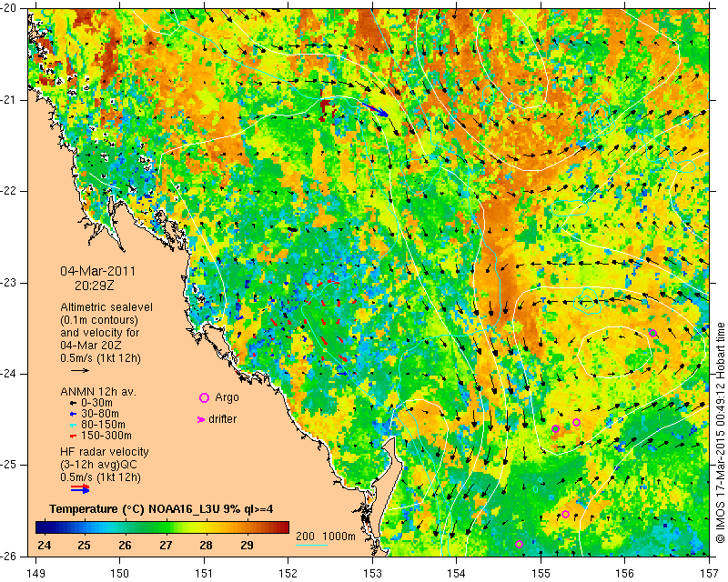
Task: Click the longitude axis label 153
Action: pyautogui.click(x=372, y=574)
